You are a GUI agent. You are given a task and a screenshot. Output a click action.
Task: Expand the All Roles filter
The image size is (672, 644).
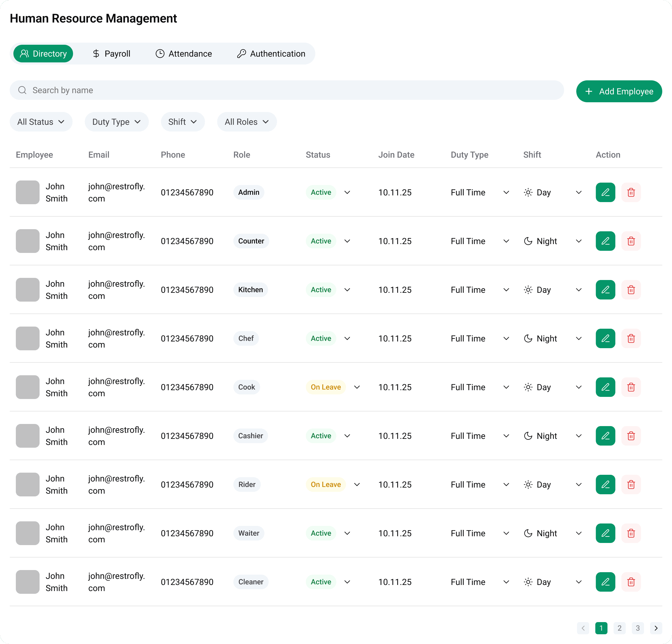(247, 122)
